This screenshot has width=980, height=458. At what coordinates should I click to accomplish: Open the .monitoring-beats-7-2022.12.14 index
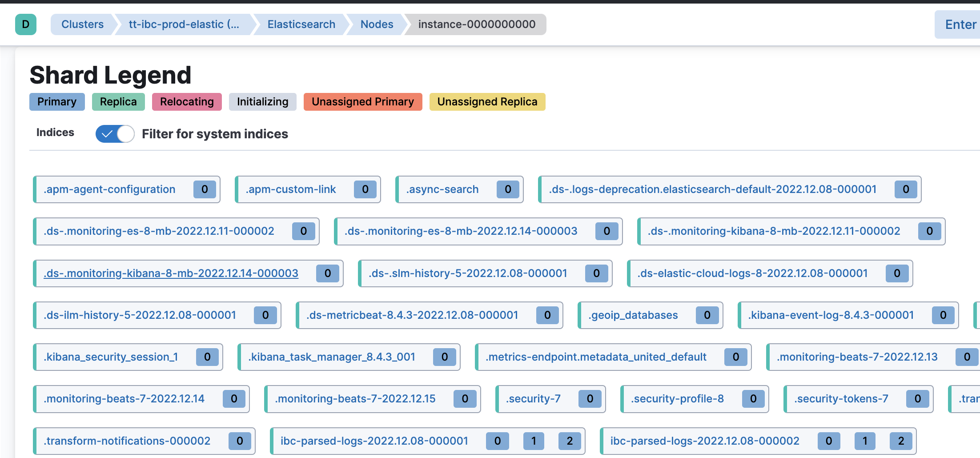(124, 399)
